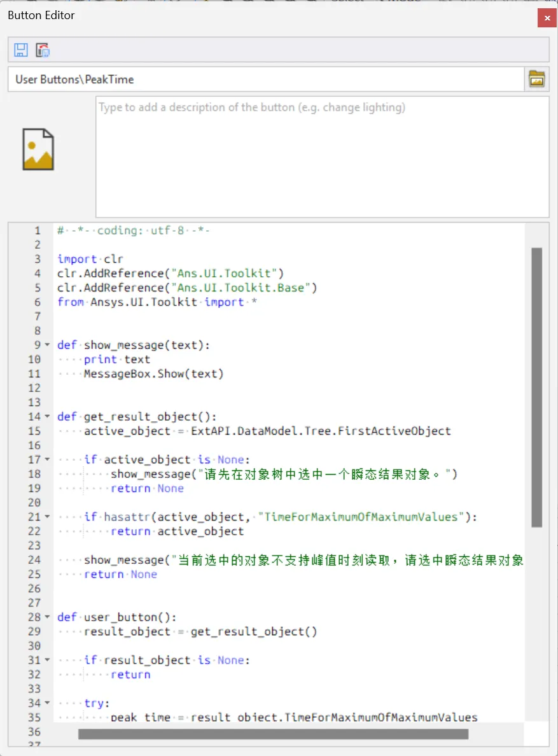
Task: Click line number 36 in gutter
Action: coord(34,731)
